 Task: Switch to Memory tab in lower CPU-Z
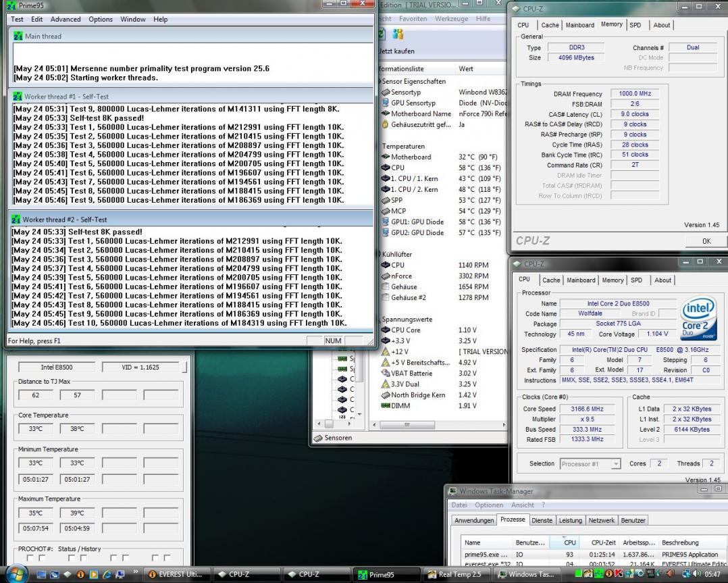pos(613,280)
